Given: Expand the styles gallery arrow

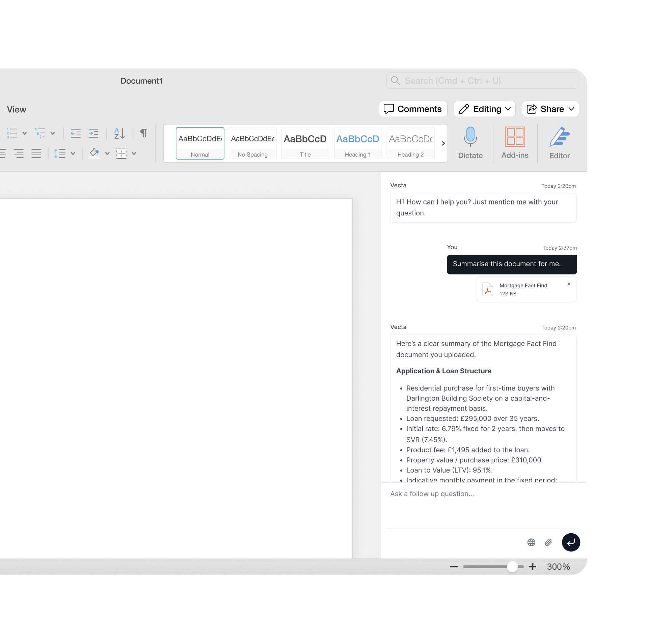Looking at the screenshot, I should 443,143.
